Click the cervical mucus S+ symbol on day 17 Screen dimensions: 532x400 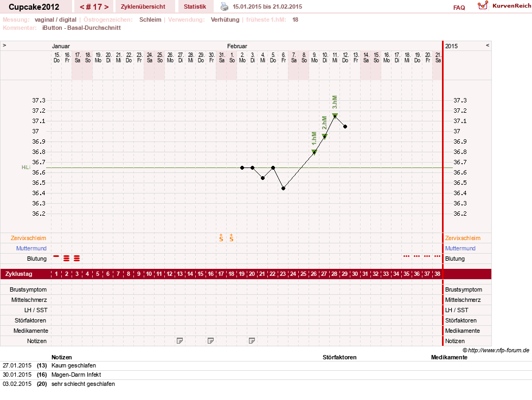click(x=221, y=237)
